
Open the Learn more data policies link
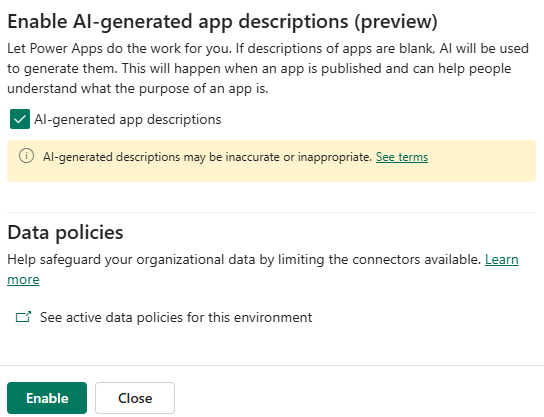tap(502, 259)
